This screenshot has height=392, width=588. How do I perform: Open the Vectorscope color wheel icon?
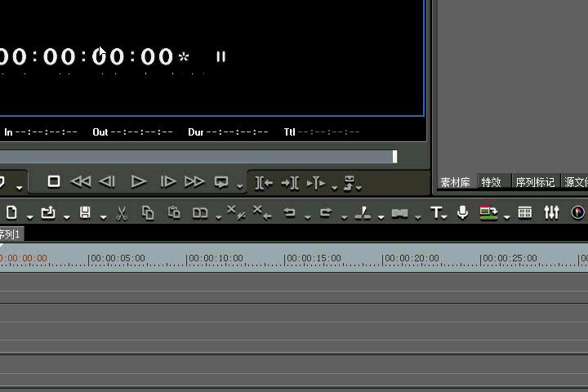tap(578, 212)
